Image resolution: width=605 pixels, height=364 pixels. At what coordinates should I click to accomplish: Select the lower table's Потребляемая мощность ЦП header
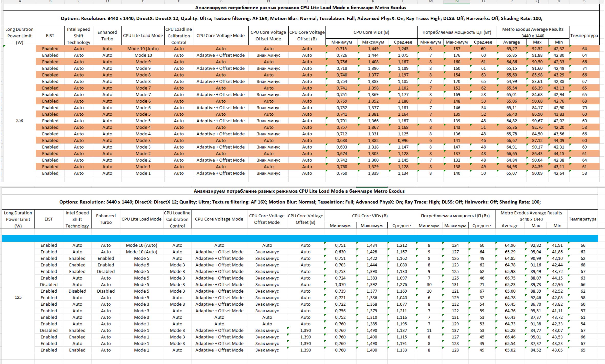455,216
